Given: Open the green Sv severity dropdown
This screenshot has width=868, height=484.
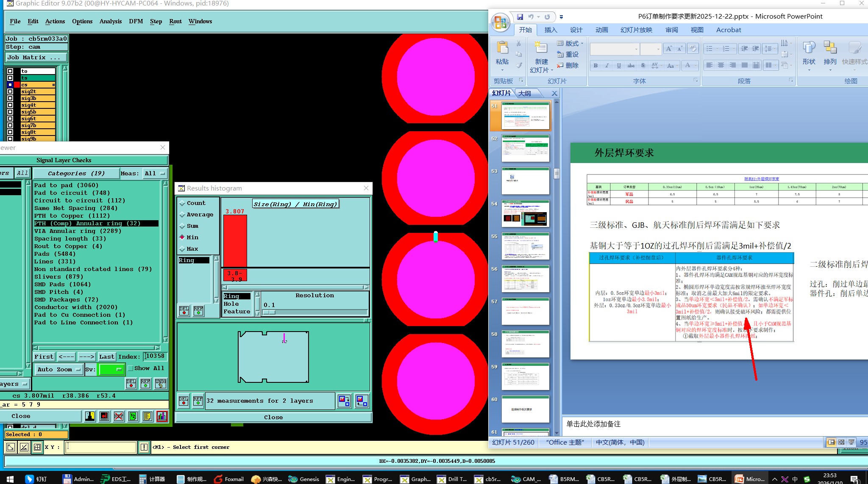Looking at the screenshot, I should click(111, 369).
